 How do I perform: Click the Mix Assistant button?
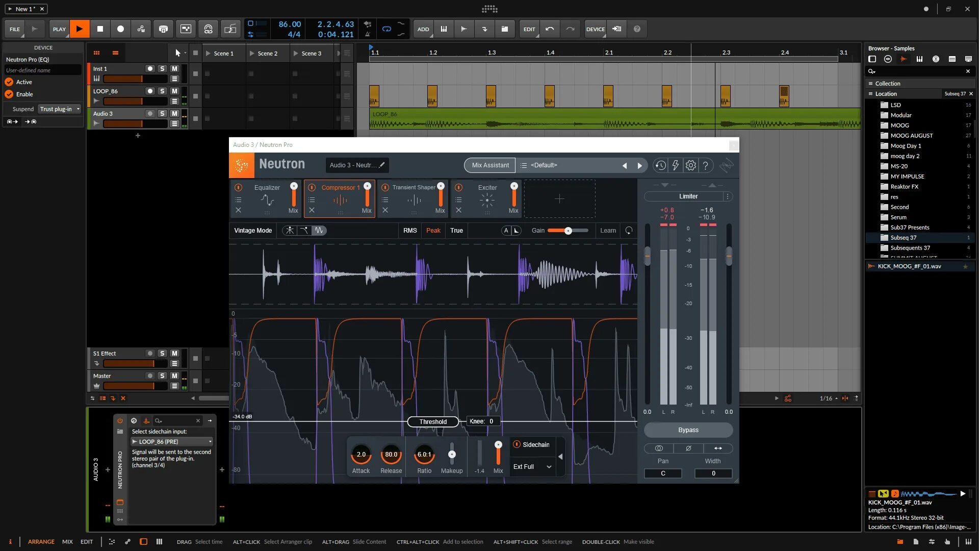pos(489,165)
